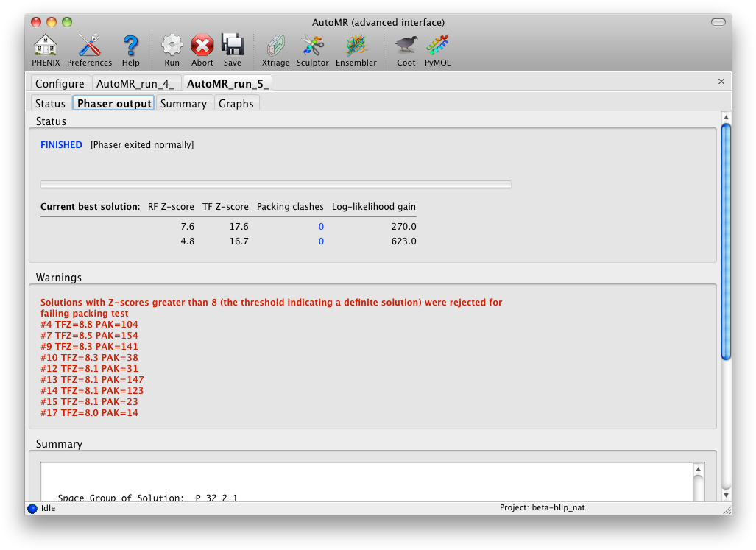Run the job using the Run gear icon
The image size is (756, 550).
coord(172,46)
